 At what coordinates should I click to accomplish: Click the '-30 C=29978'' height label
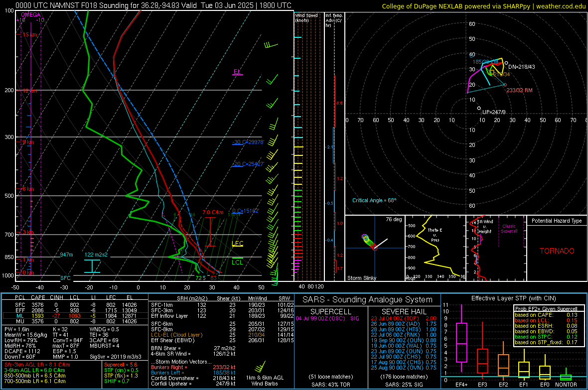click(x=248, y=142)
